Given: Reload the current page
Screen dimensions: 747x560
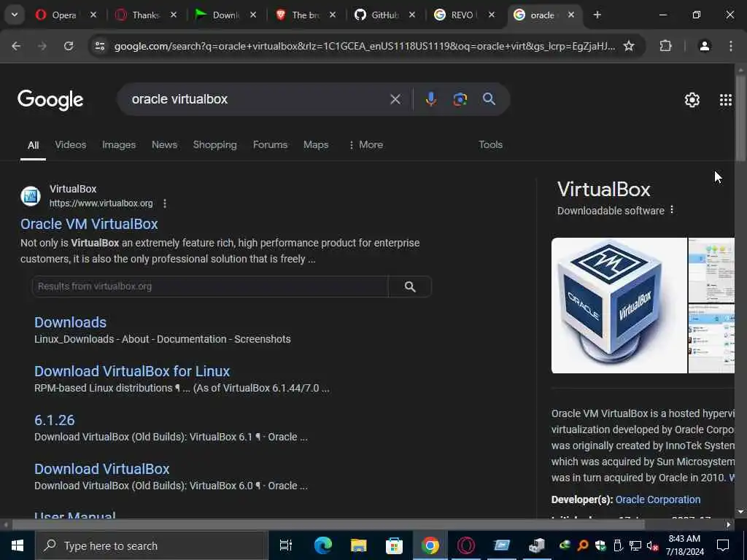Looking at the screenshot, I should click(69, 46).
